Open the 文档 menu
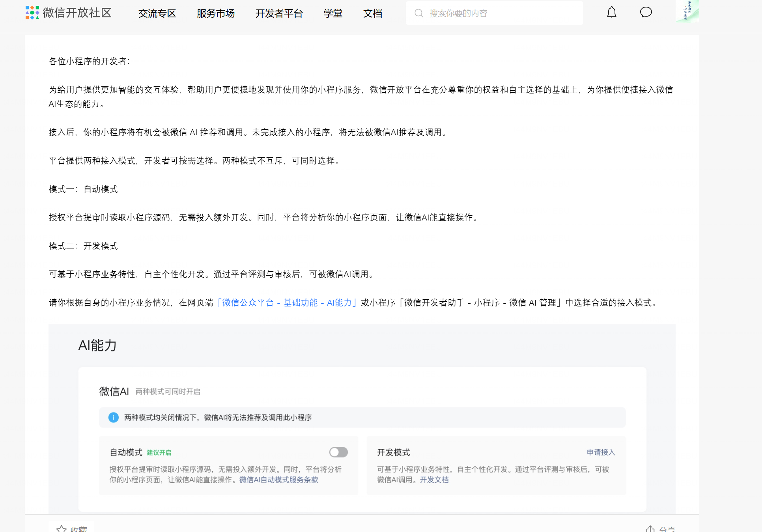Screen dimensions: 762x532 [x=373, y=13]
